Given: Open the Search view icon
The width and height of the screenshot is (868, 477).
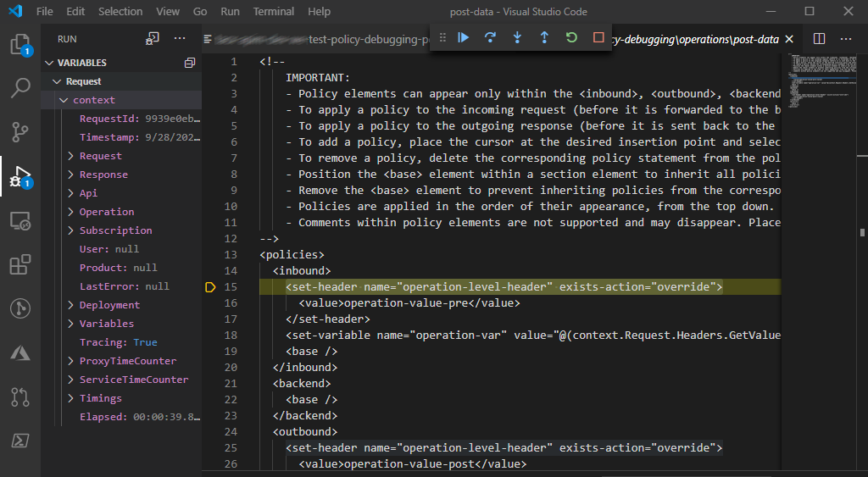Looking at the screenshot, I should tap(20, 87).
